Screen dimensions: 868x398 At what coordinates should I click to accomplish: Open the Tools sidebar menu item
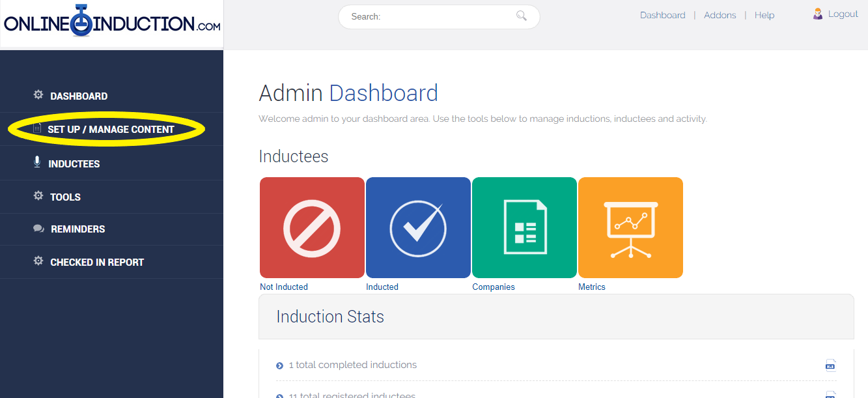tap(65, 197)
